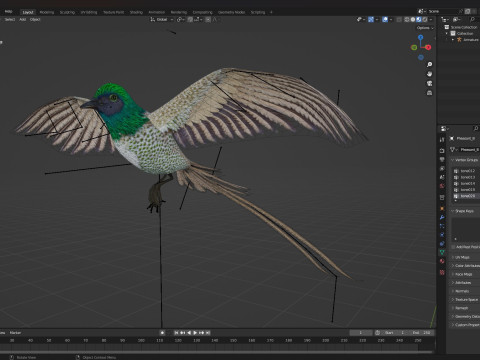Play the animation forward
480x360 pixels.
coord(195,333)
